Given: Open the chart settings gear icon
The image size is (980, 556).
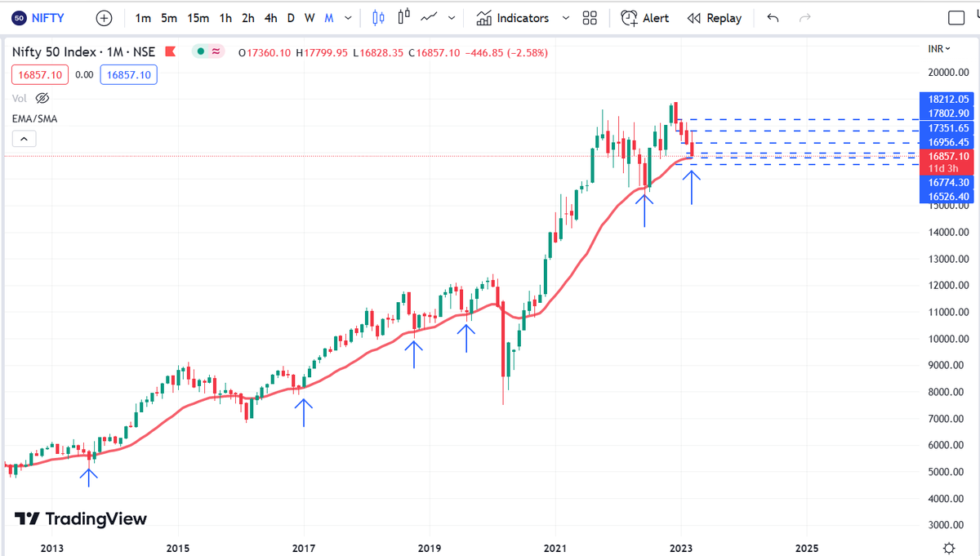Looking at the screenshot, I should coord(948,548).
